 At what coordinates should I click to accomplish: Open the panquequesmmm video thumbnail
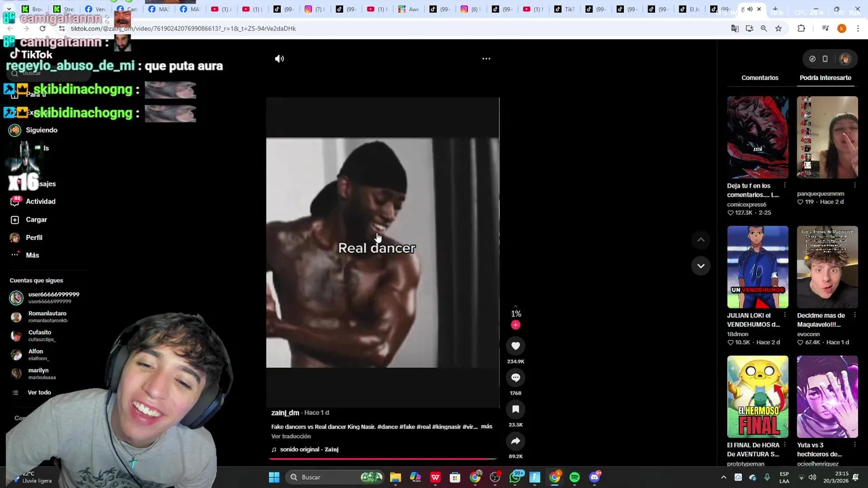click(x=827, y=137)
